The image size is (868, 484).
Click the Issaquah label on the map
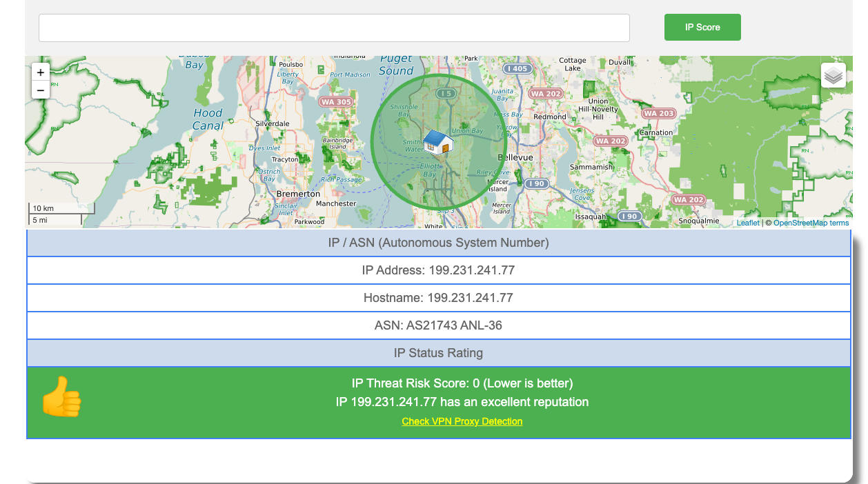[590, 216]
